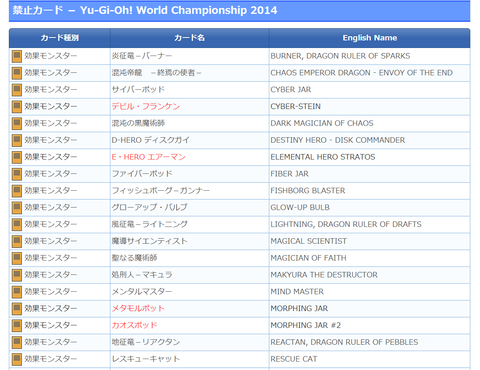This screenshot has width=480, height=370.
Task: Click card icon in MORPHING JAR #2 row
Action: [17, 326]
